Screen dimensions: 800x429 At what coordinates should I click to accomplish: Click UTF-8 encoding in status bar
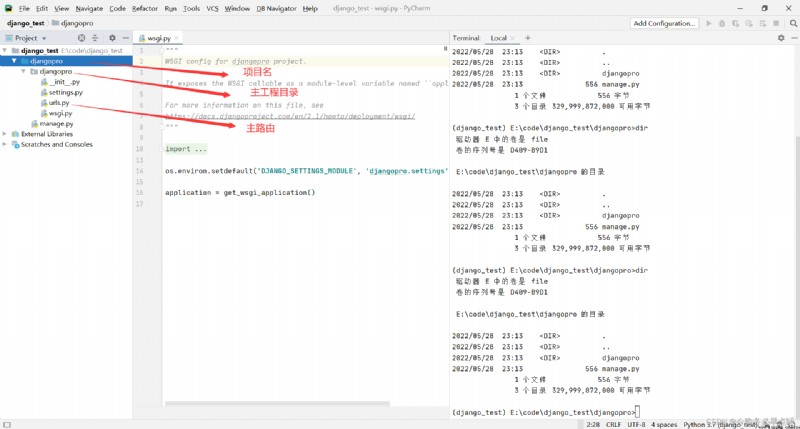pyautogui.click(x=636, y=424)
